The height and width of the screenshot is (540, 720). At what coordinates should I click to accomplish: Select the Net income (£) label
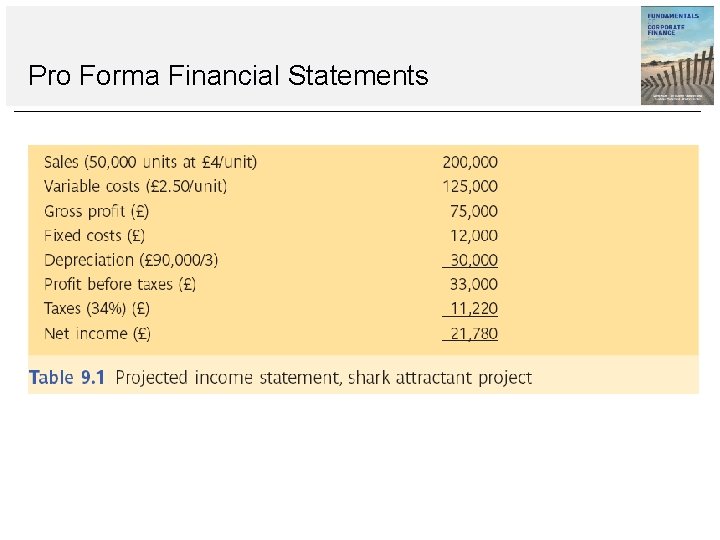pos(98,333)
